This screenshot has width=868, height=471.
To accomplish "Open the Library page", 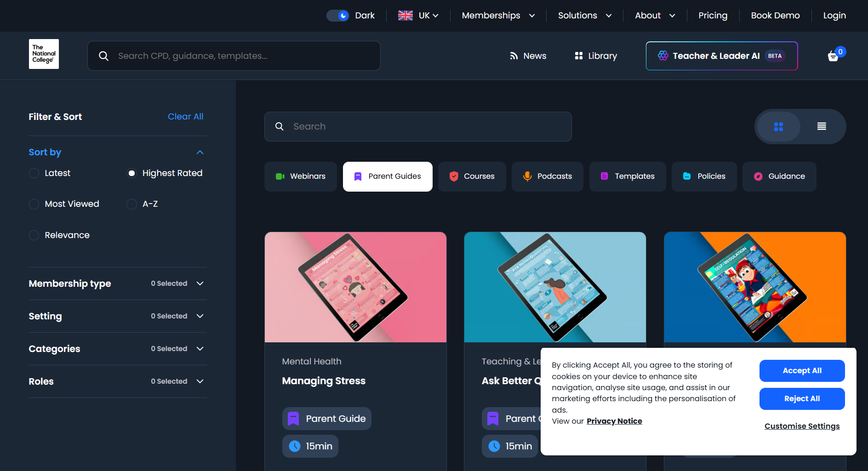I will (x=596, y=56).
